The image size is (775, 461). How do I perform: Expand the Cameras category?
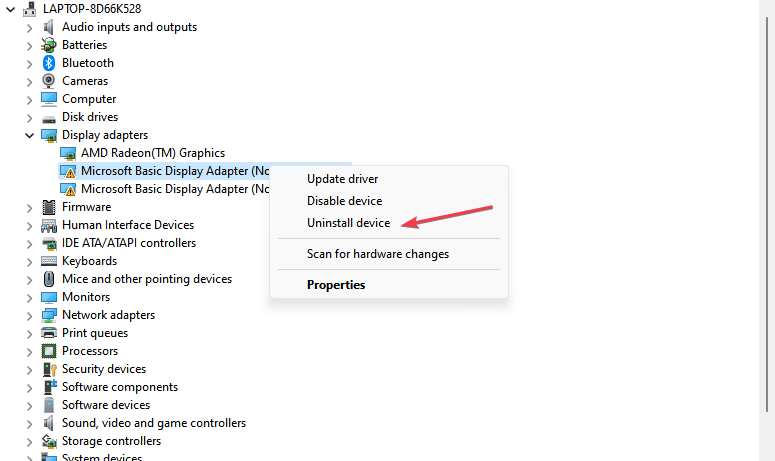(29, 82)
